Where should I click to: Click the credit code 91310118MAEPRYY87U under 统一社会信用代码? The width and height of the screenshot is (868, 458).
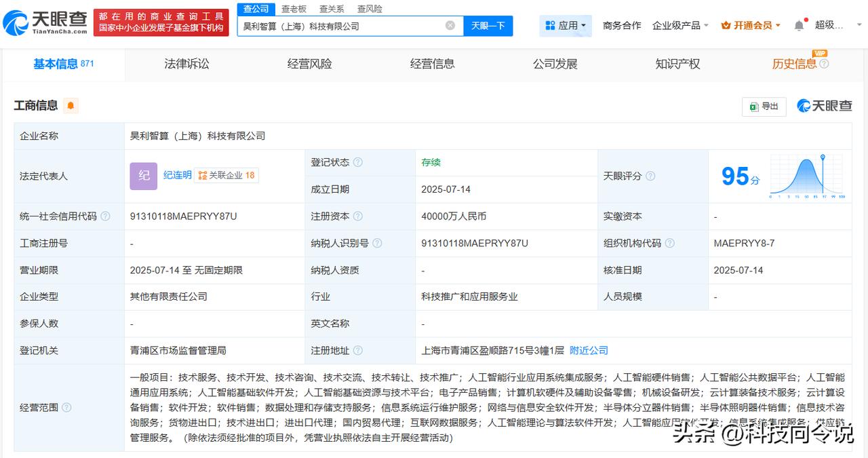184,216
